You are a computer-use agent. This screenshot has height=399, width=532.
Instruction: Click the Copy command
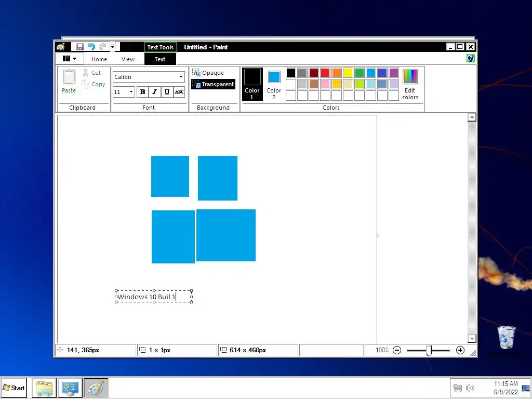(94, 84)
